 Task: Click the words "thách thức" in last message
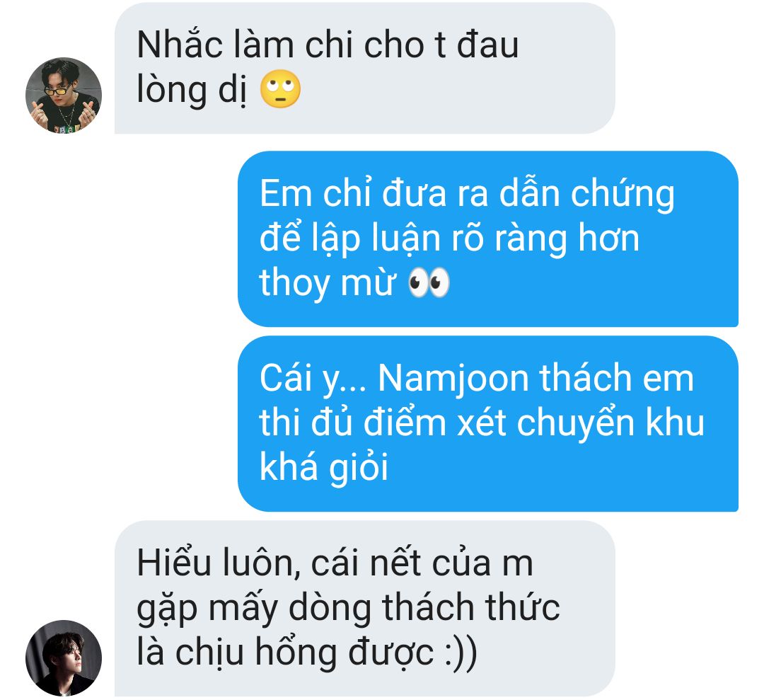(x=471, y=607)
